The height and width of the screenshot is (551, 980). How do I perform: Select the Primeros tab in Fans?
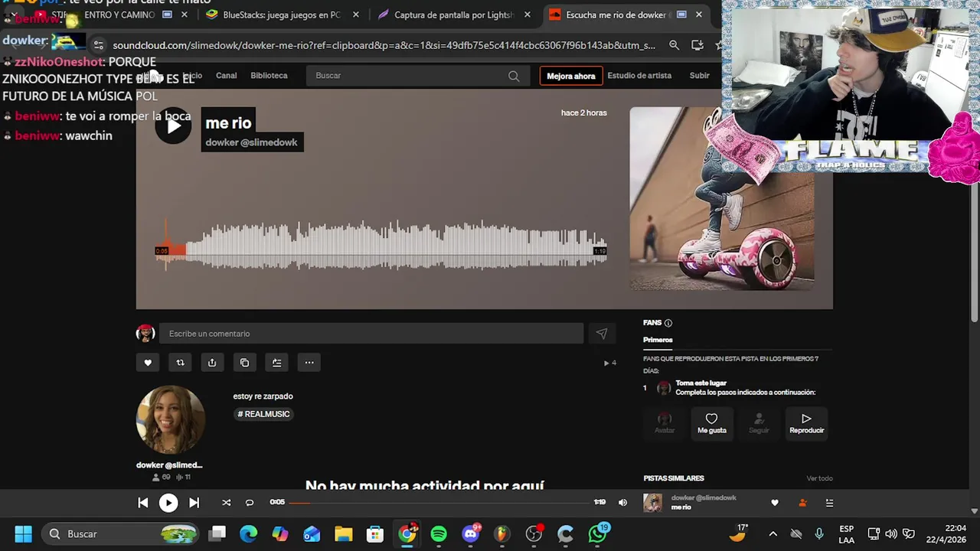pos(658,340)
